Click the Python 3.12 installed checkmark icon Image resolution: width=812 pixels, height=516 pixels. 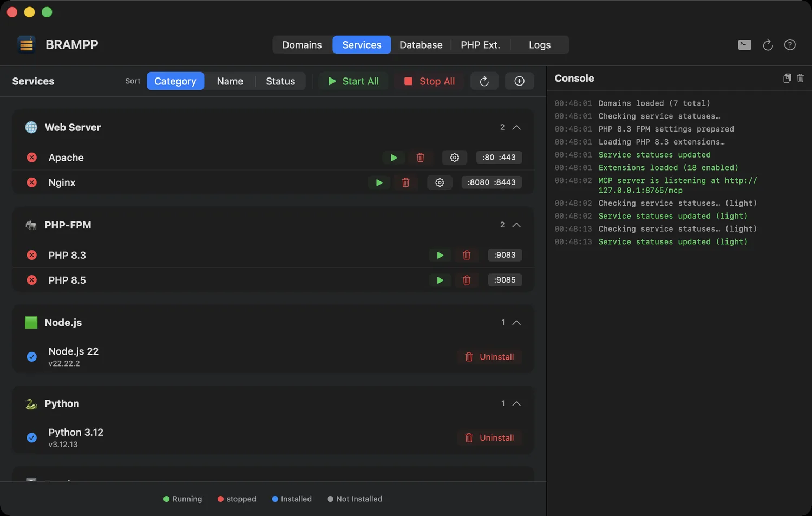[x=32, y=437]
